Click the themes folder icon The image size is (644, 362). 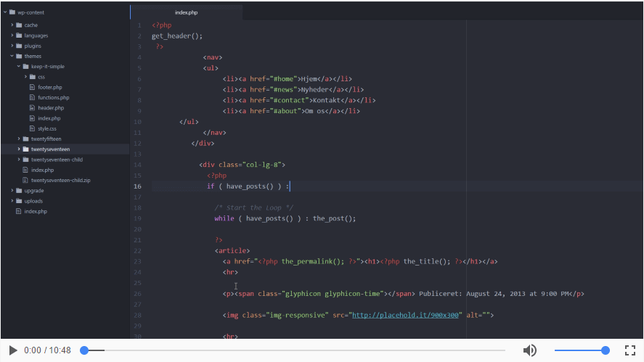(19, 56)
